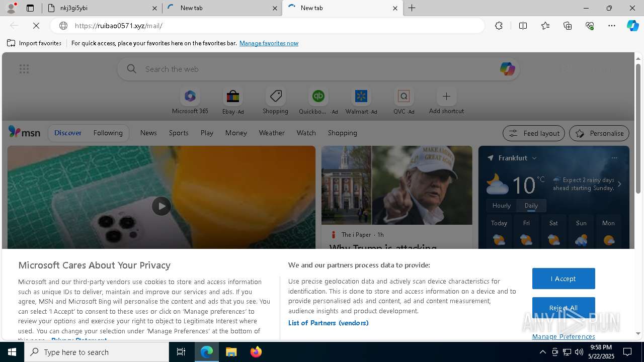Open Quickbooks ad shortcut
Screen dimensions: 644x362
(318, 101)
